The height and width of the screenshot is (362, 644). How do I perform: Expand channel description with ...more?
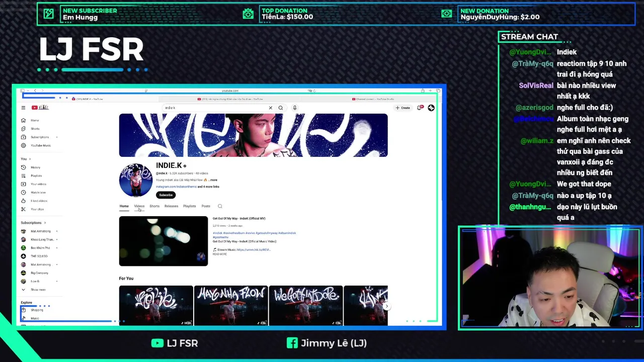point(213,180)
